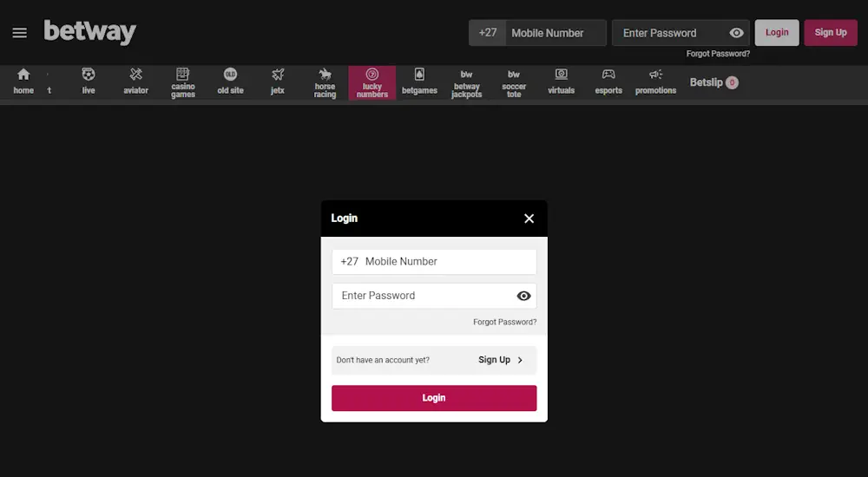Close the Login dialog with the X

pyautogui.click(x=529, y=219)
